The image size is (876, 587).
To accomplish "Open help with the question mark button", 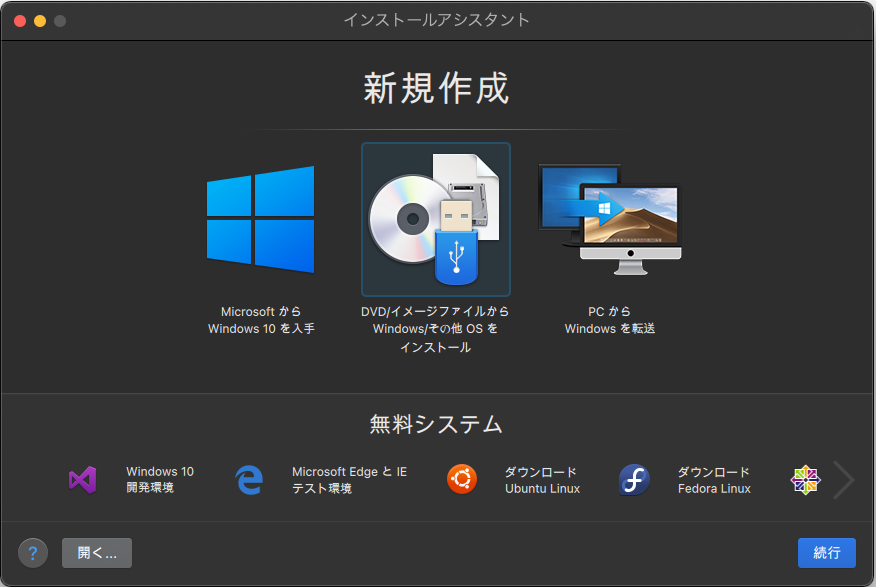I will coord(33,553).
